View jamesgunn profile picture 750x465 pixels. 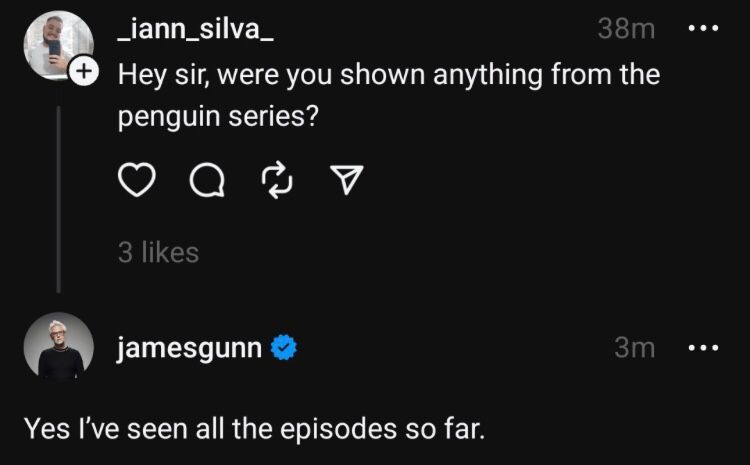coord(59,348)
